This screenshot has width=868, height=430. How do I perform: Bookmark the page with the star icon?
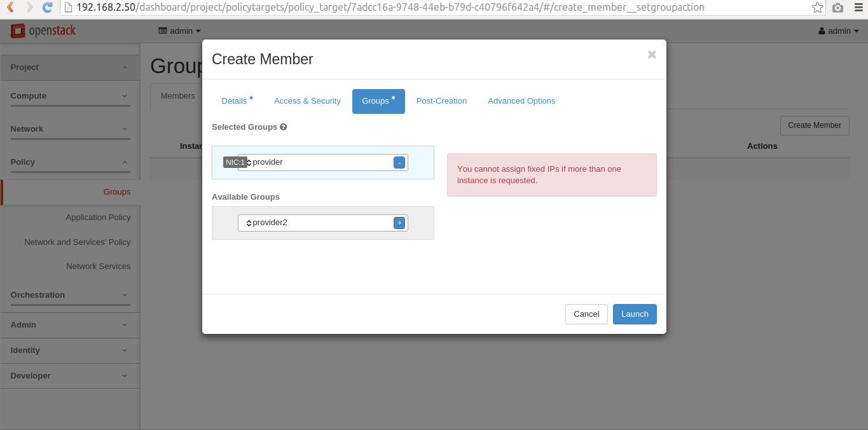[x=818, y=8]
